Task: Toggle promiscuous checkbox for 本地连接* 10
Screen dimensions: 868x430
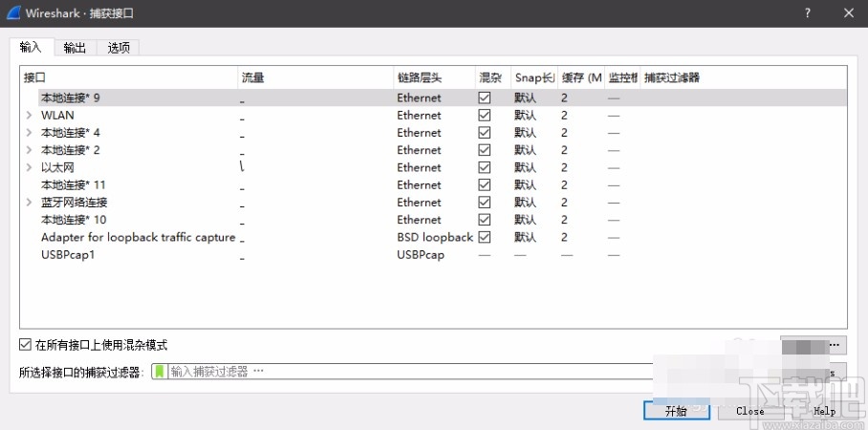Action: pos(485,220)
